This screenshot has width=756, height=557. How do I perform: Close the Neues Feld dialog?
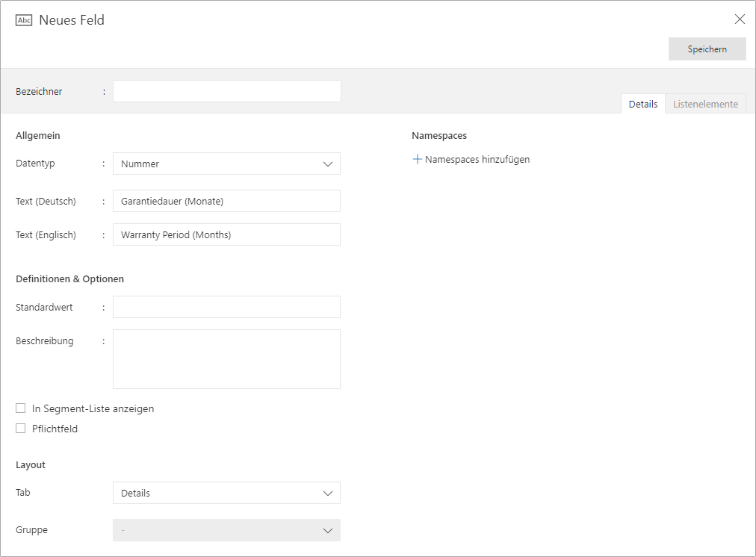[x=740, y=19]
